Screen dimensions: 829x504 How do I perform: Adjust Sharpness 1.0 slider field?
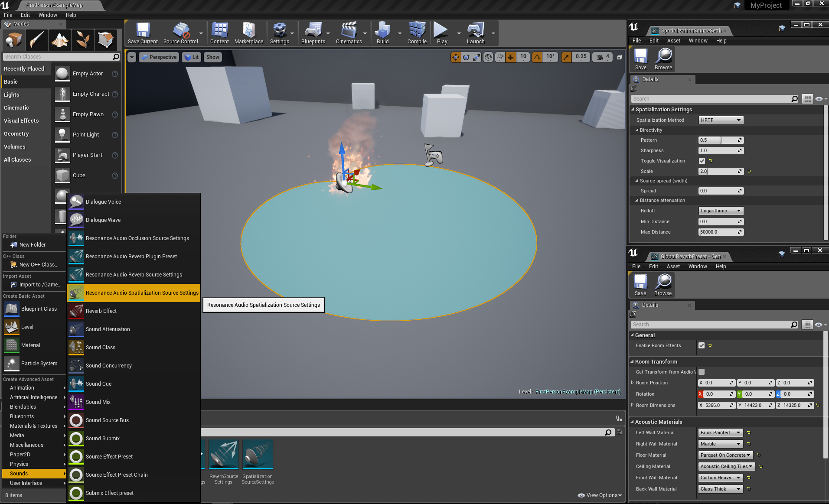[x=721, y=150]
